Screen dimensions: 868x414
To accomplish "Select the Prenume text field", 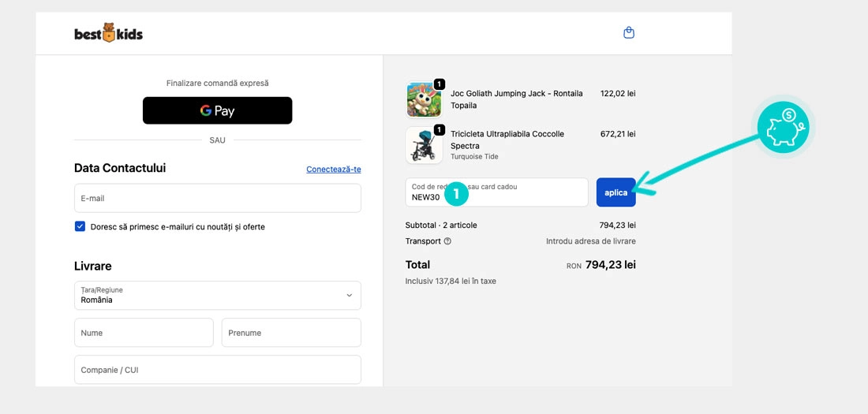I will [x=291, y=333].
